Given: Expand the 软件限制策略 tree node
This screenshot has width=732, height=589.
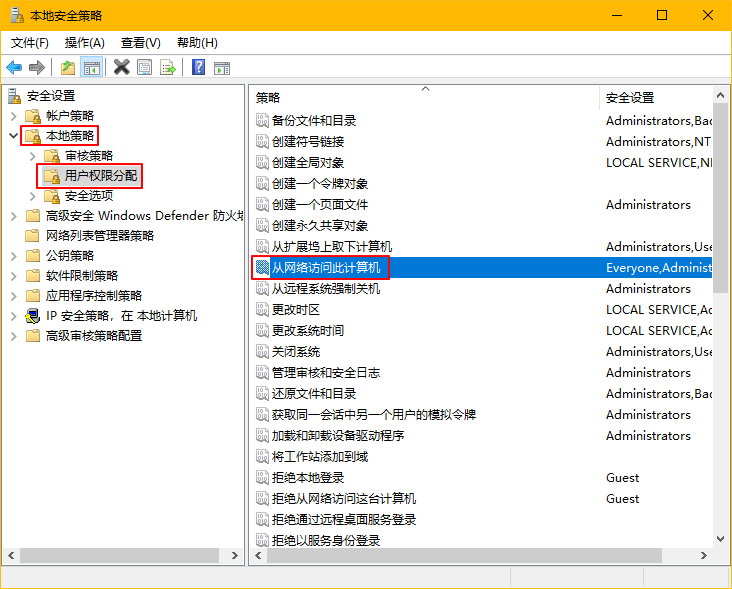Looking at the screenshot, I should 14,276.
